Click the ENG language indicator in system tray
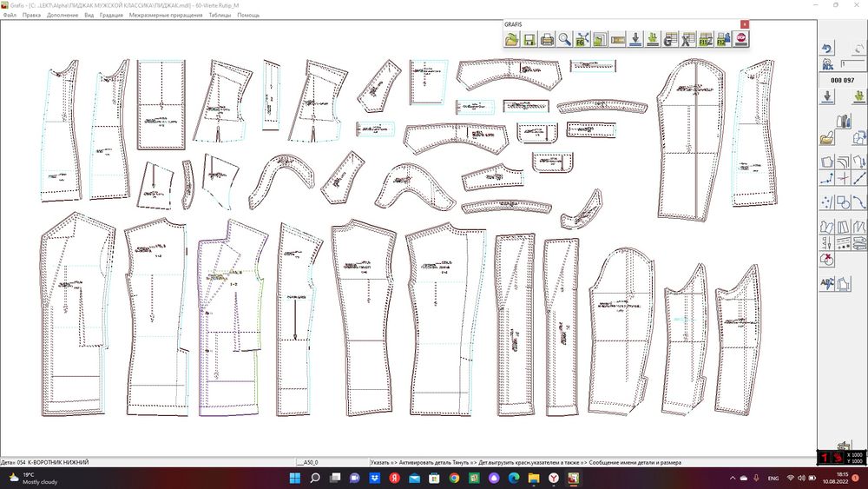868x489 pixels. (x=773, y=478)
